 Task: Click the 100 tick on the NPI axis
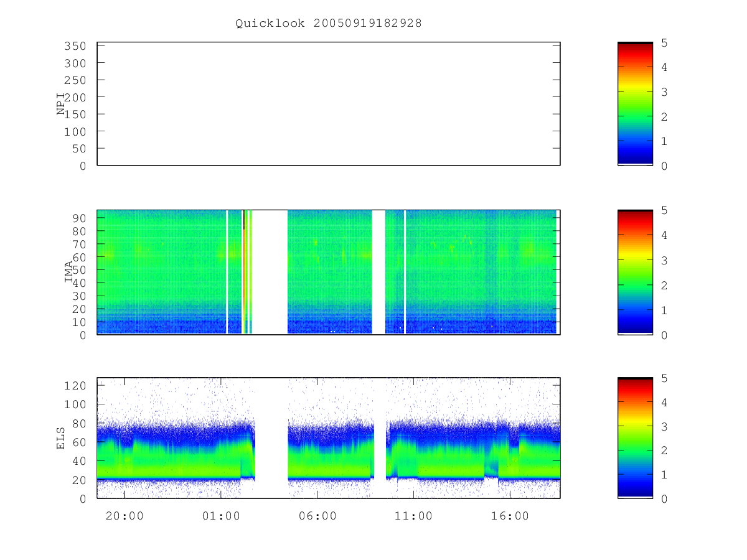pos(75,132)
